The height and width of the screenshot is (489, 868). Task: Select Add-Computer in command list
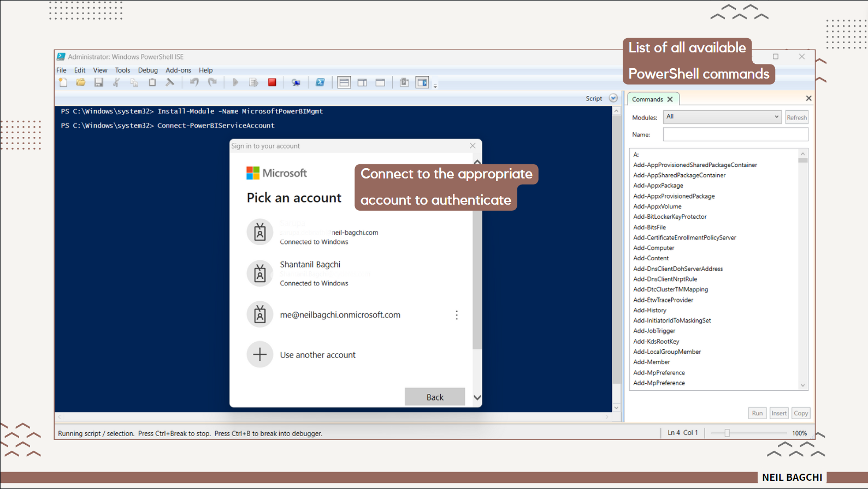click(654, 248)
